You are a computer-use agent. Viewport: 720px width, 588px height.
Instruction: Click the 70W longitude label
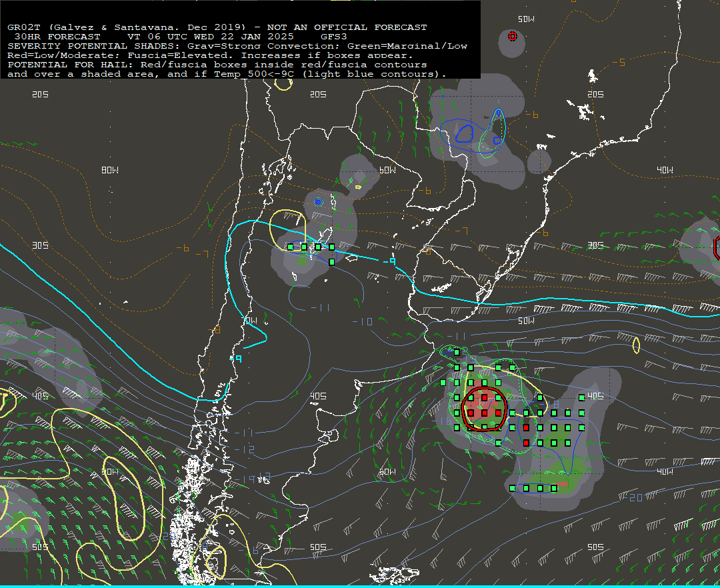point(250,320)
